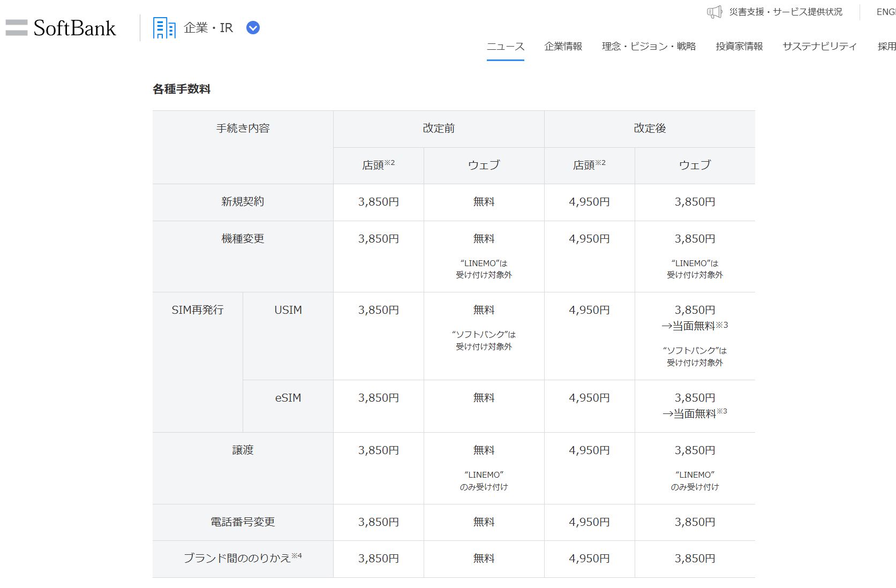Open the サステナビリティ menu item
This screenshot has height=588, width=896.
[x=819, y=46]
